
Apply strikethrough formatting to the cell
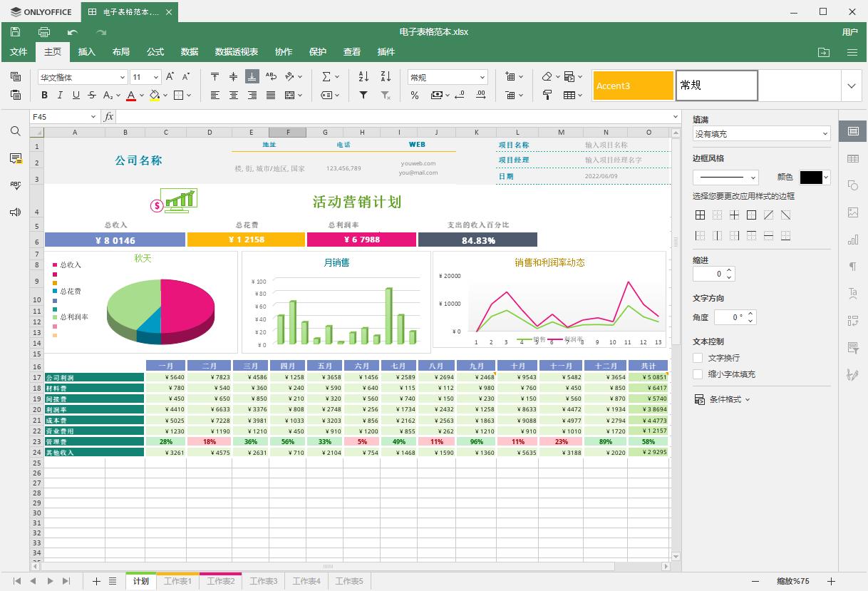92,95
